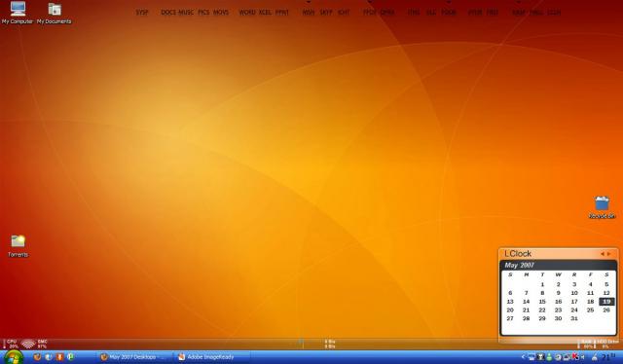Open the My Documents desktop icon
This screenshot has width=623, height=364.
coord(55,13)
